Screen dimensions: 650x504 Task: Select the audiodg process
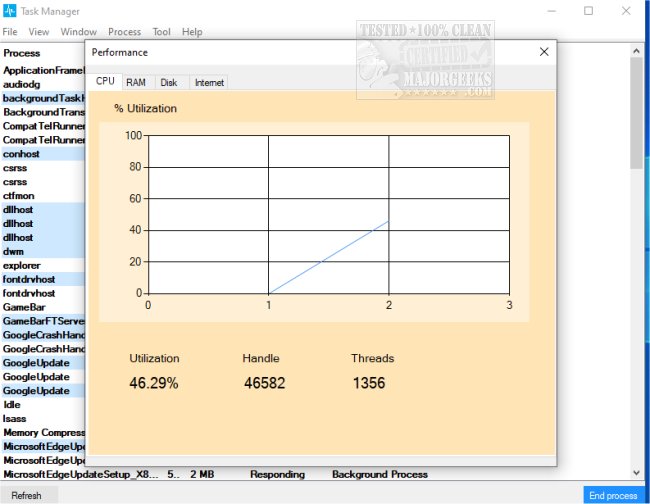(x=43, y=84)
